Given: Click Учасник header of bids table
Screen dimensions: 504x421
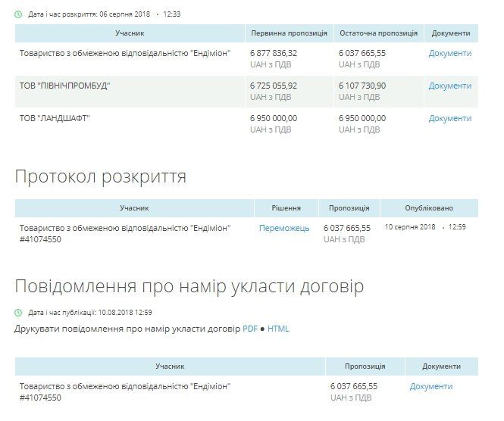Looking at the screenshot, I should point(130,33).
